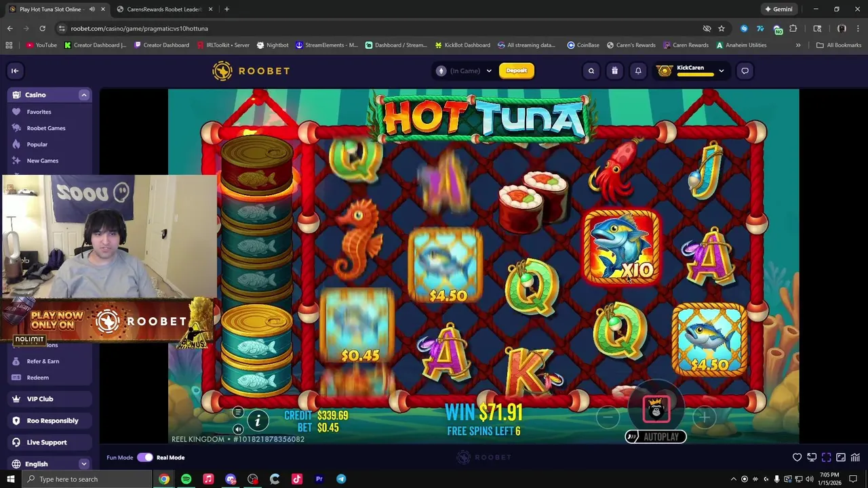
Task: Open the slot game info icon
Action: 258,421
